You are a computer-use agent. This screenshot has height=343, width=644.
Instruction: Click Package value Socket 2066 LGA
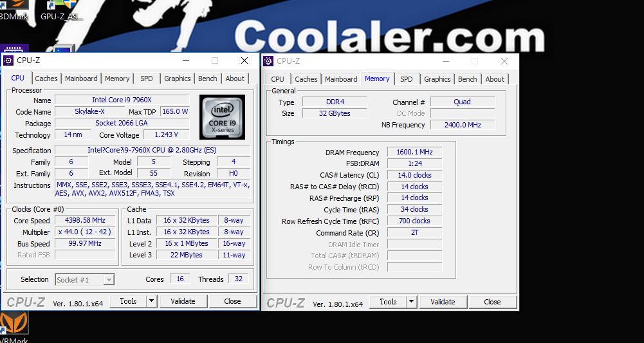[x=122, y=123]
